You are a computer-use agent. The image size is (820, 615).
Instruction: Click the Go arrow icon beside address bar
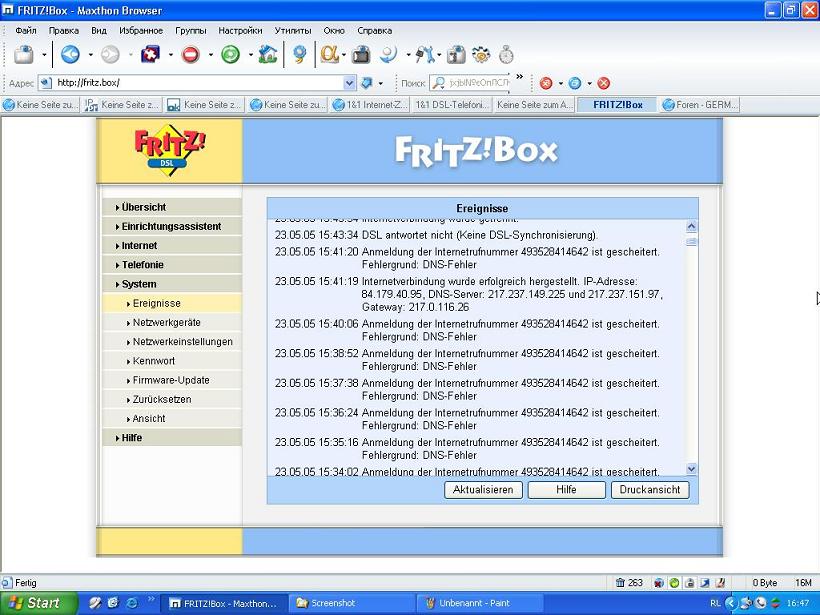tap(367, 83)
